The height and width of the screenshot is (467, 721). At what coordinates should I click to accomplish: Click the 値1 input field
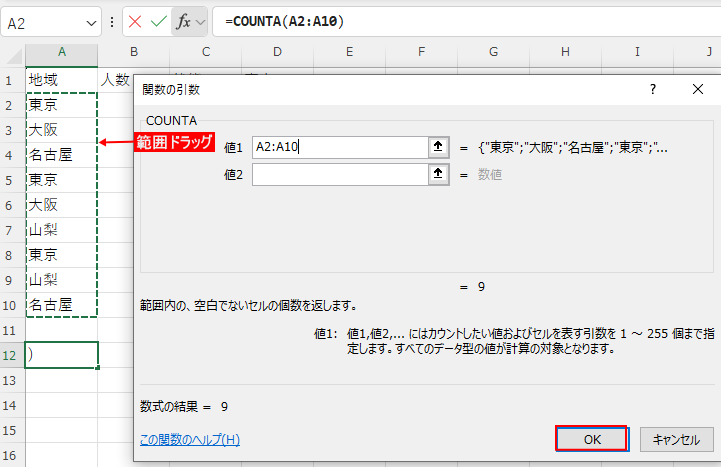(x=340, y=147)
